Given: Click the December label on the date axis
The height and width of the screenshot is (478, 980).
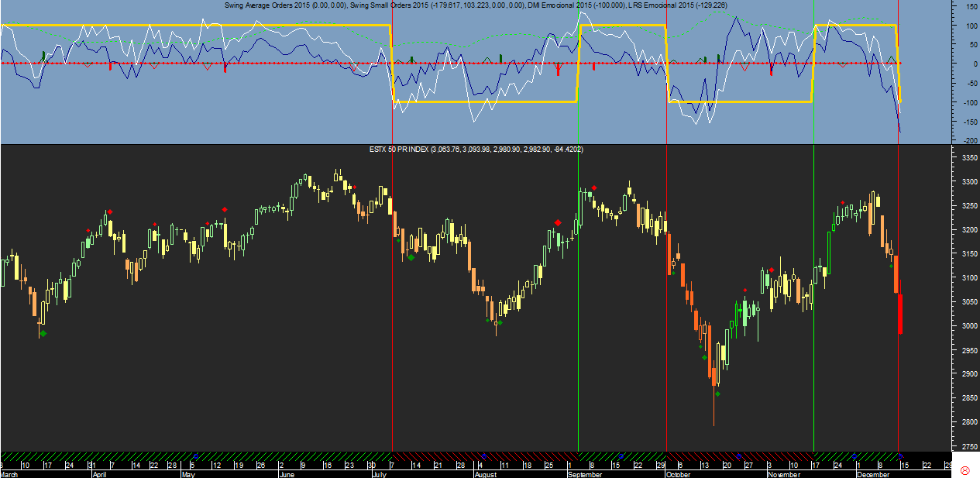Looking at the screenshot, I should [872, 474].
